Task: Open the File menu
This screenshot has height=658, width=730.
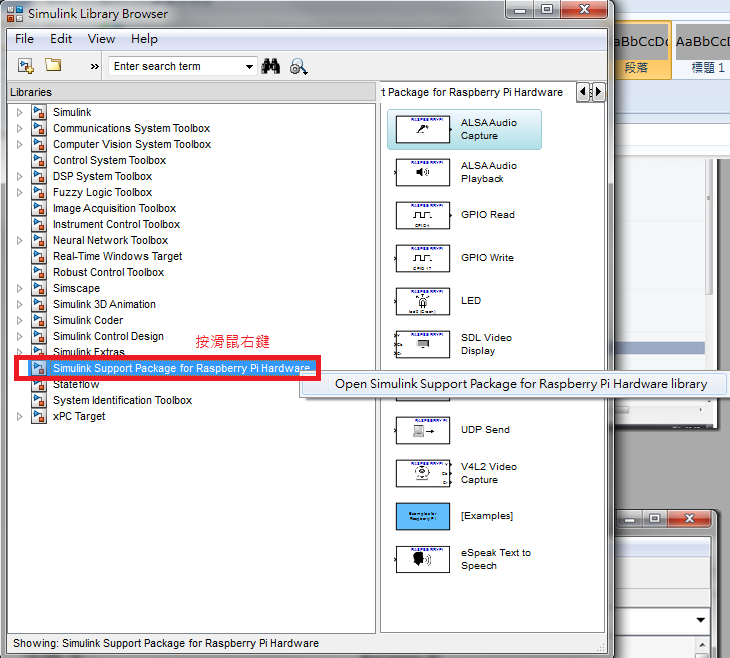Action: [x=24, y=39]
